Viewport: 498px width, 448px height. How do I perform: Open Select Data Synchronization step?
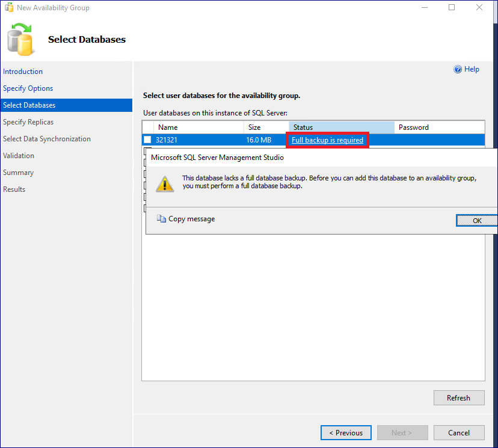[47, 139]
